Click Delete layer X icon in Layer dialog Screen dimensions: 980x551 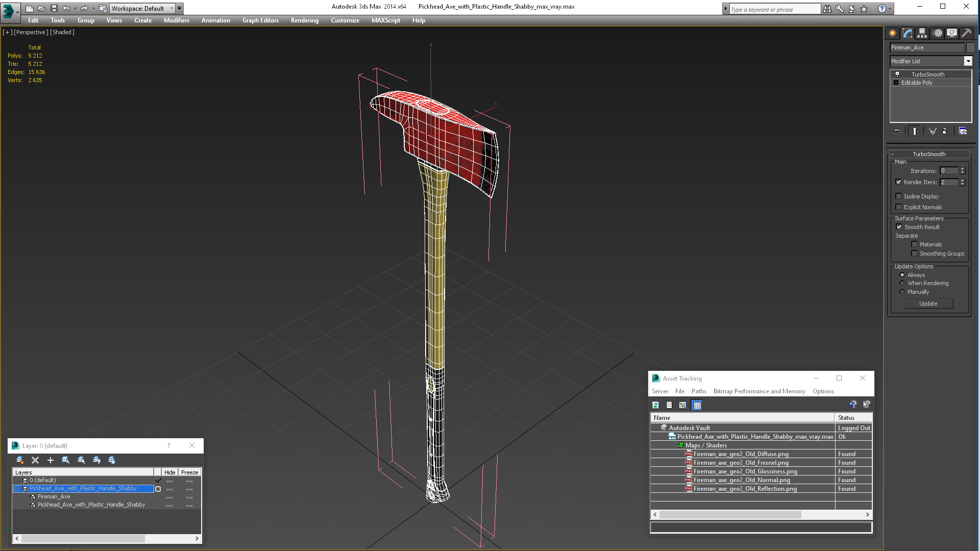tap(35, 460)
